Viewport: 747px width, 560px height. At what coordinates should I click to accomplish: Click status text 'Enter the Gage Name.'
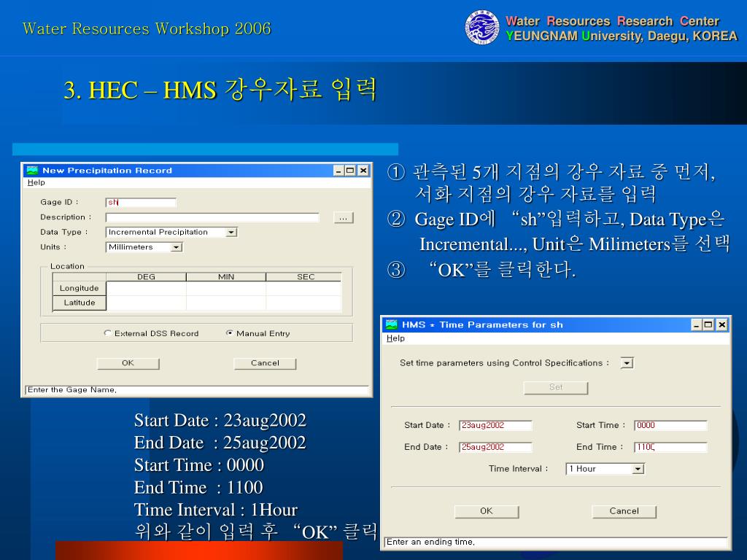(72, 390)
